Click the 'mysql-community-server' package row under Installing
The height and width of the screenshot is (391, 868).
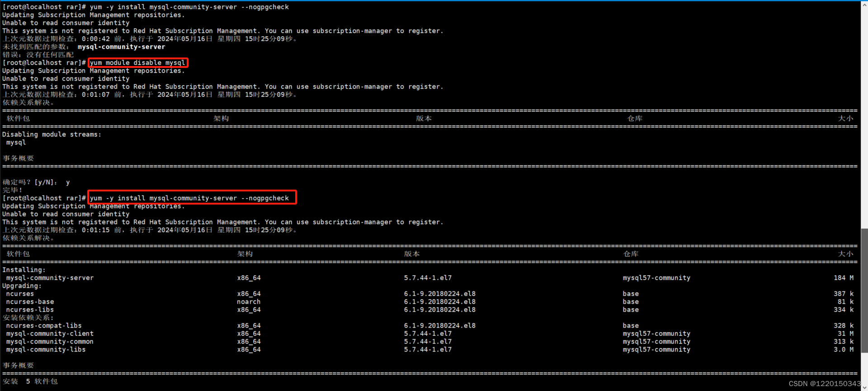point(428,278)
